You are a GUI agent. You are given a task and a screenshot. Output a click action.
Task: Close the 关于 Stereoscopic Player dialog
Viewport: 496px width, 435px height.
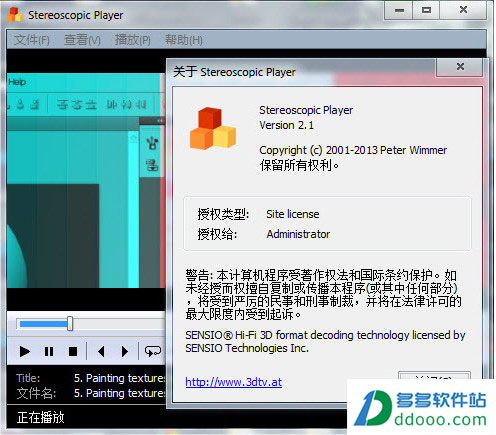tap(460, 67)
